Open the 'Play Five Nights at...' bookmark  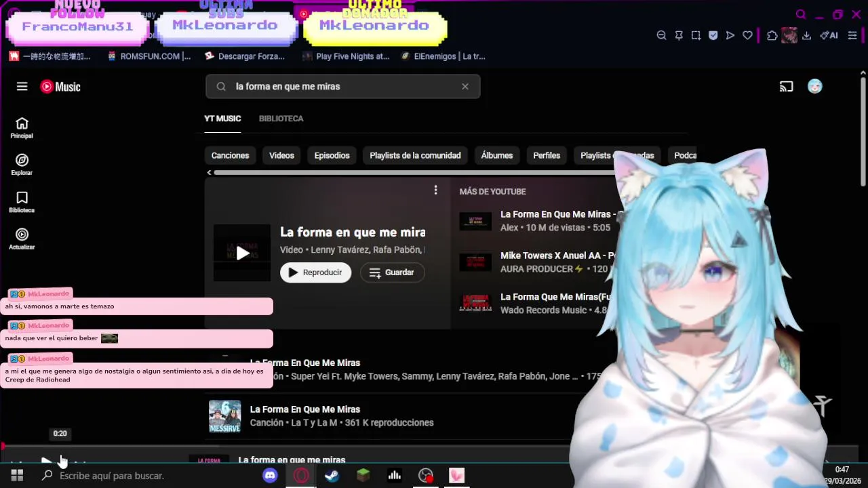click(x=346, y=56)
